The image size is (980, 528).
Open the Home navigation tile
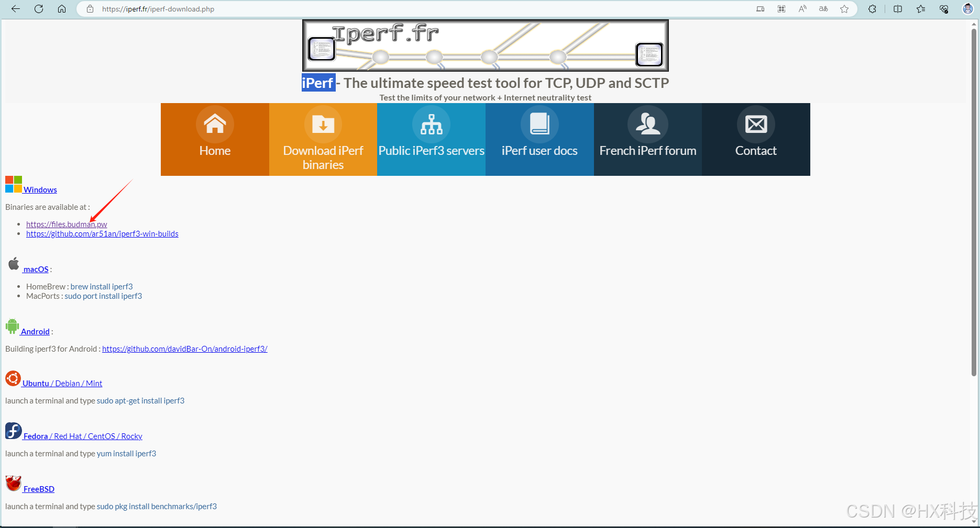(215, 139)
